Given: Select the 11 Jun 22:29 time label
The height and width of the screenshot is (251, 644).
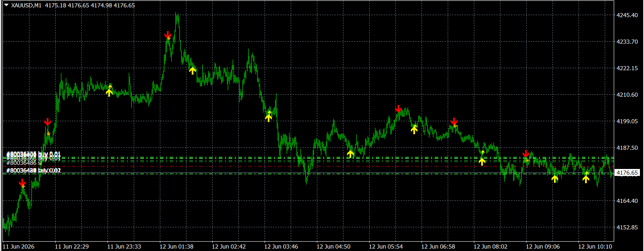Looking at the screenshot, I should click(x=72, y=247).
